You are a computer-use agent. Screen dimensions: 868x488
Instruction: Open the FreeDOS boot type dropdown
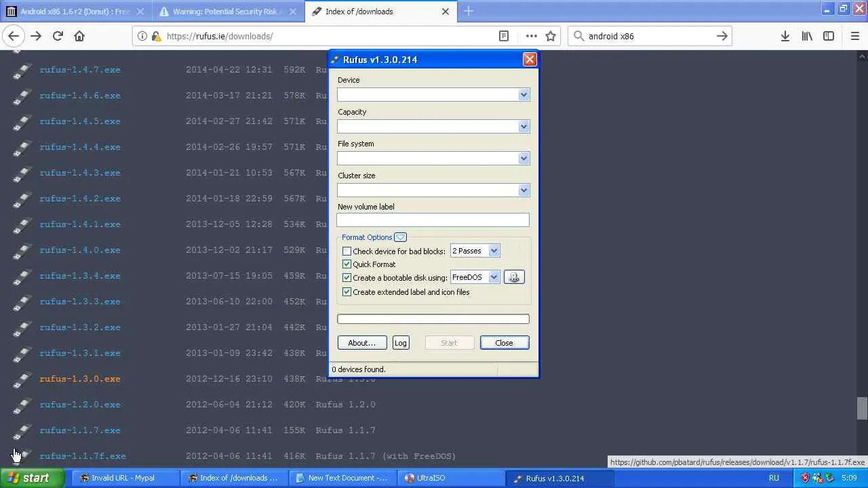(494, 277)
